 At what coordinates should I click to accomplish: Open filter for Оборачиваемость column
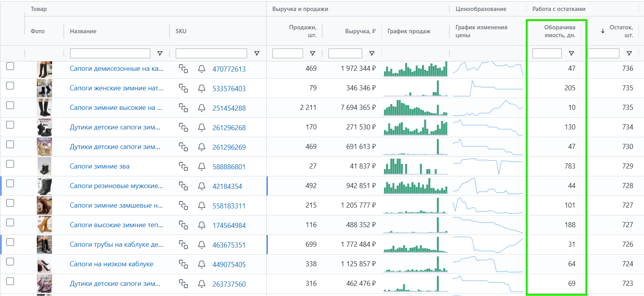pos(572,53)
